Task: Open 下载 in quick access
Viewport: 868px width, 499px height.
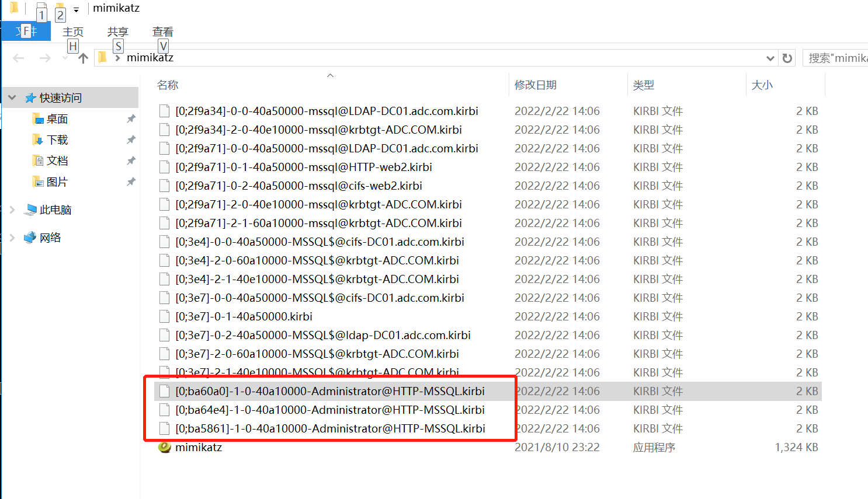Action: pos(57,140)
